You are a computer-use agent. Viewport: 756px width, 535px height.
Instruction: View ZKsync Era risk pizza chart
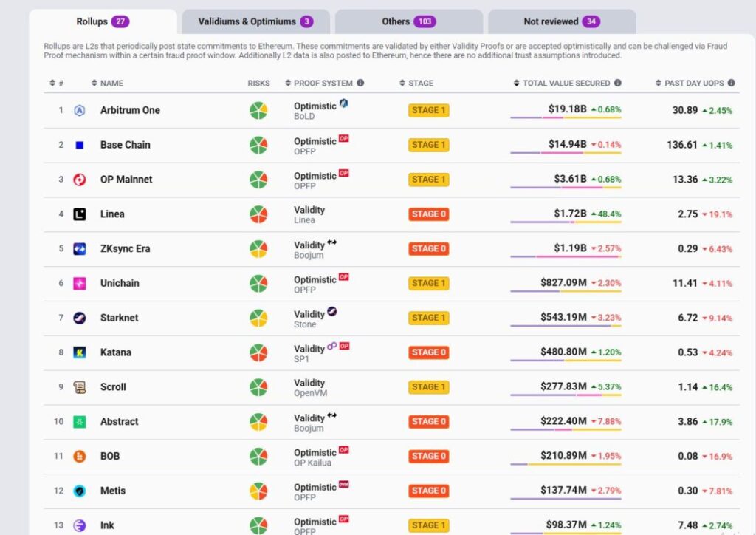(258, 249)
